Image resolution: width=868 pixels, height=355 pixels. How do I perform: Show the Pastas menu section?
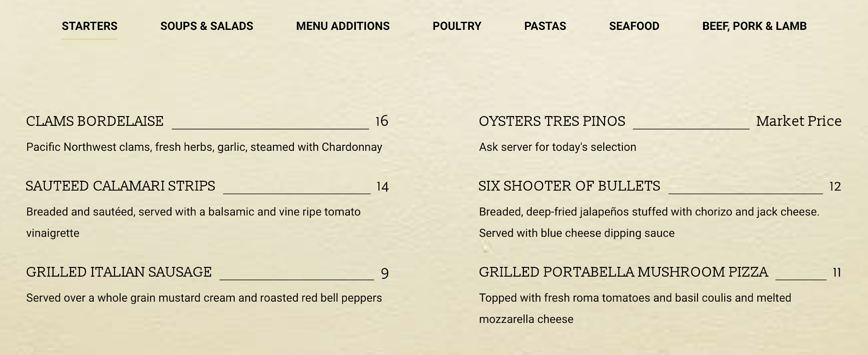point(545,26)
